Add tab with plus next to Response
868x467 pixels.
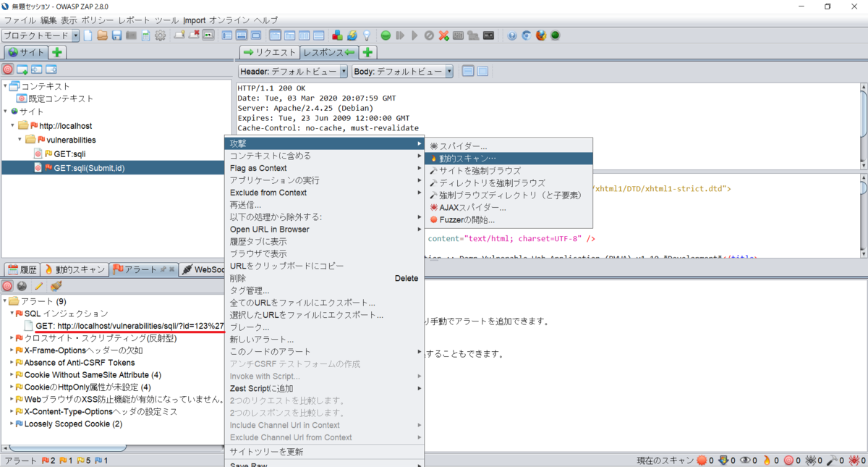click(x=367, y=52)
